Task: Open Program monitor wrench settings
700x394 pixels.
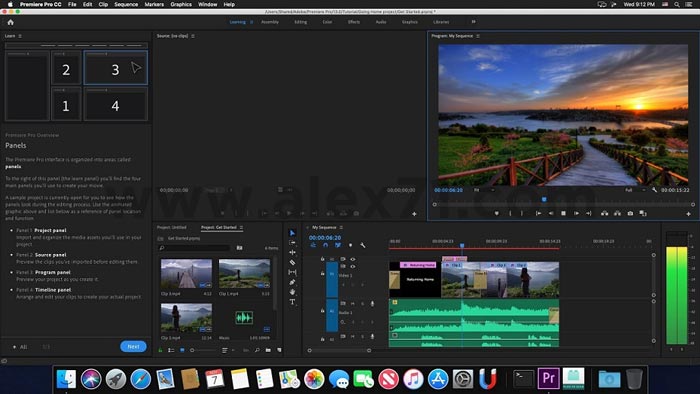Action: [x=654, y=190]
